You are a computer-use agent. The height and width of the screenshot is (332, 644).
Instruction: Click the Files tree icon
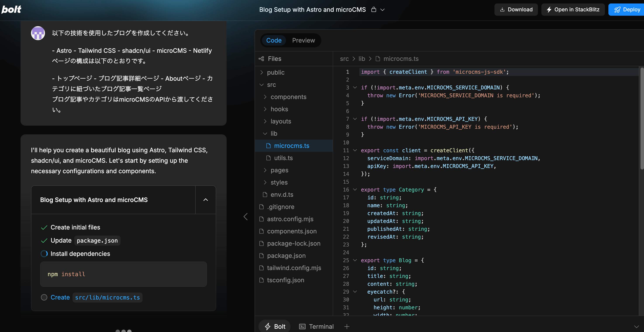pos(261,59)
